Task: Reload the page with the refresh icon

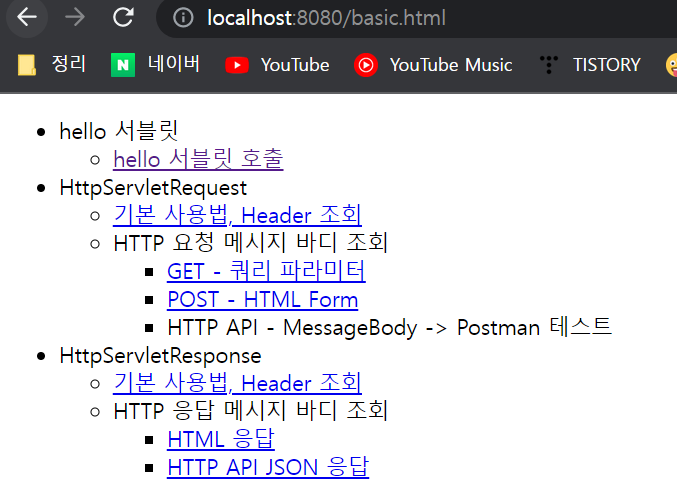Action: point(123,18)
